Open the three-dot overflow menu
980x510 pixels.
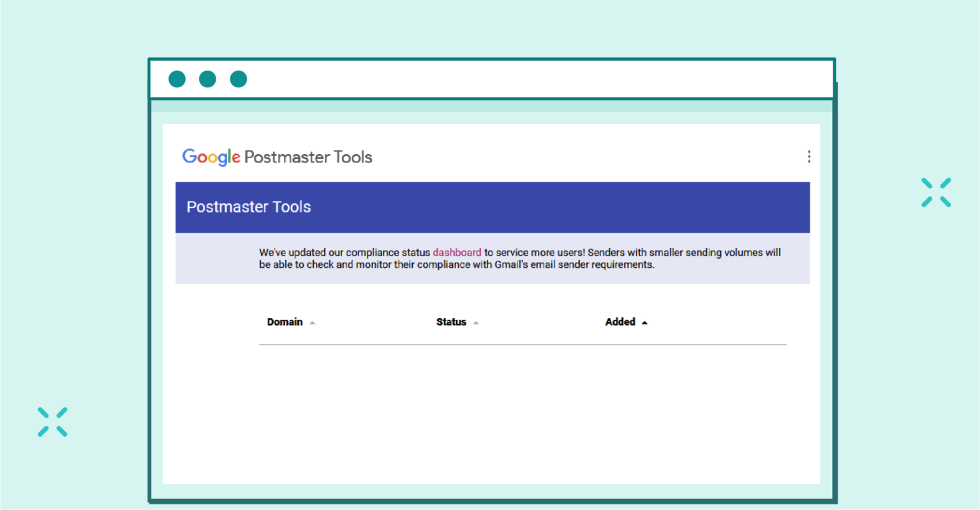coord(808,157)
